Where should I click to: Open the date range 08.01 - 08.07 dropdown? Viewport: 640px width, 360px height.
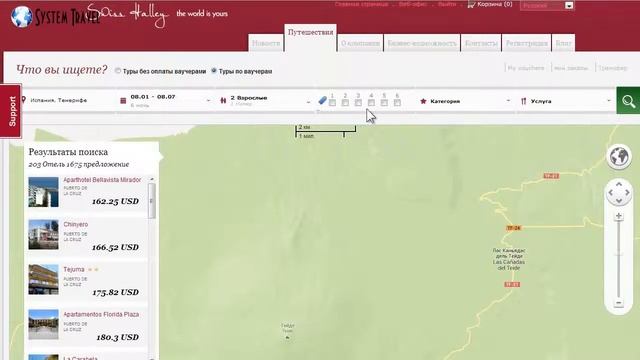pos(166,100)
